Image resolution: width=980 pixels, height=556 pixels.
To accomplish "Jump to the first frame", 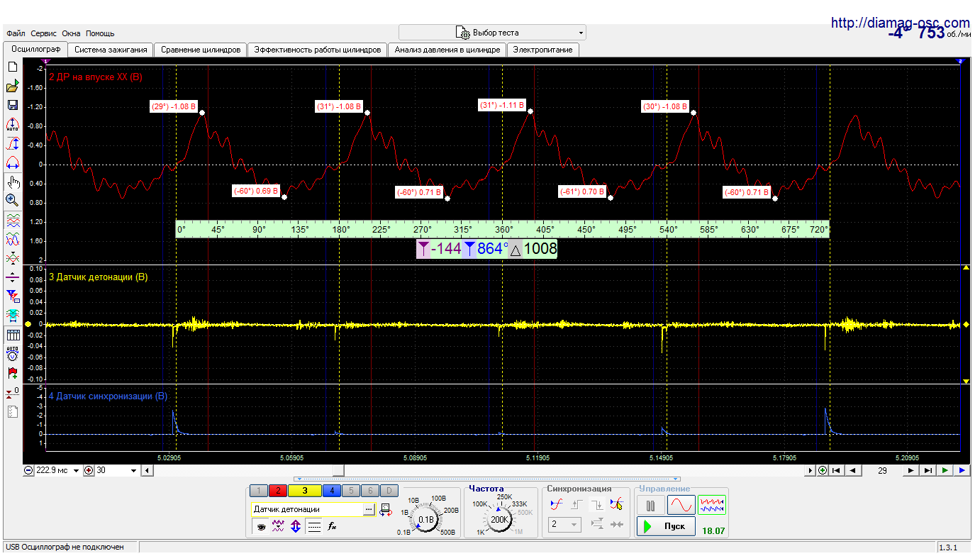I will pyautogui.click(x=837, y=470).
